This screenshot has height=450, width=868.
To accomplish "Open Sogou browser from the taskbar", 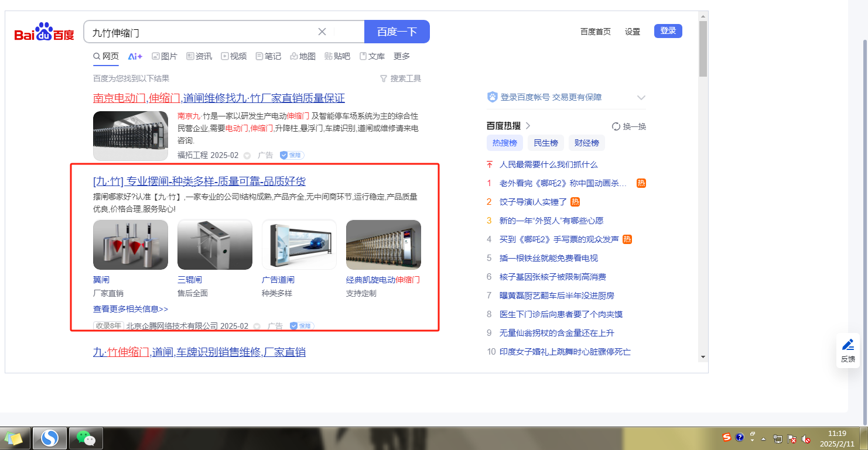I will click(x=50, y=438).
